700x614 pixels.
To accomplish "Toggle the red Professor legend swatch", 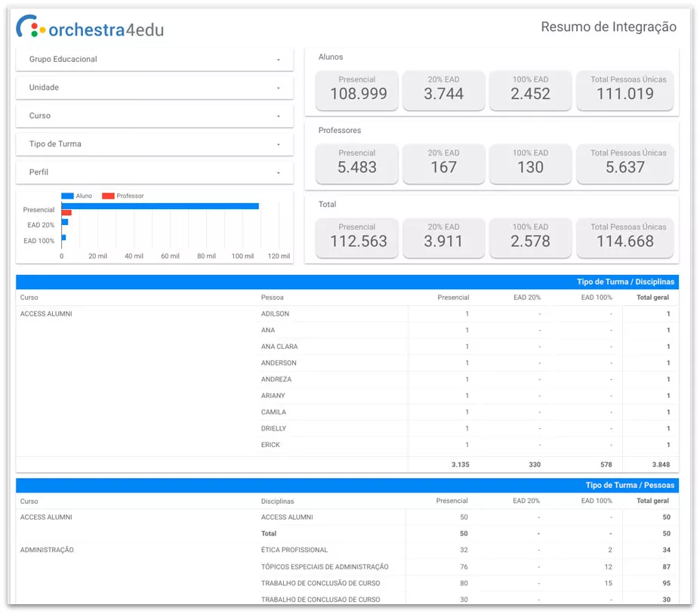I will pyautogui.click(x=108, y=196).
